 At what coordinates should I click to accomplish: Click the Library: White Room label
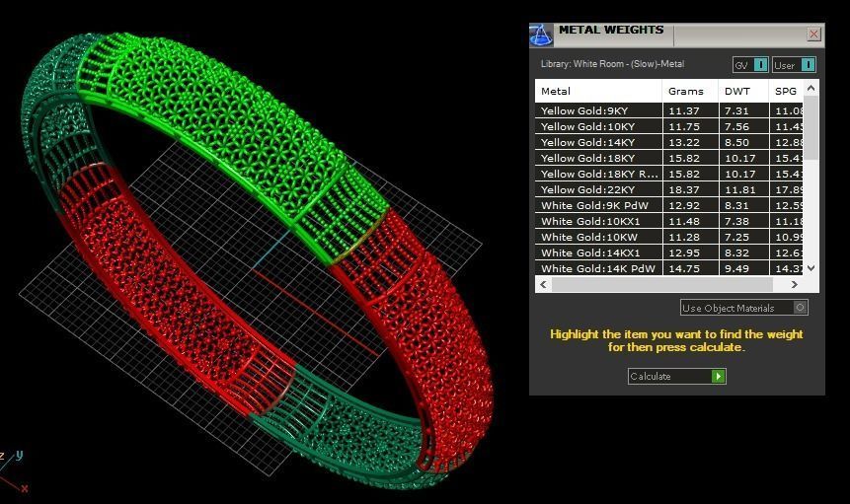(x=612, y=64)
